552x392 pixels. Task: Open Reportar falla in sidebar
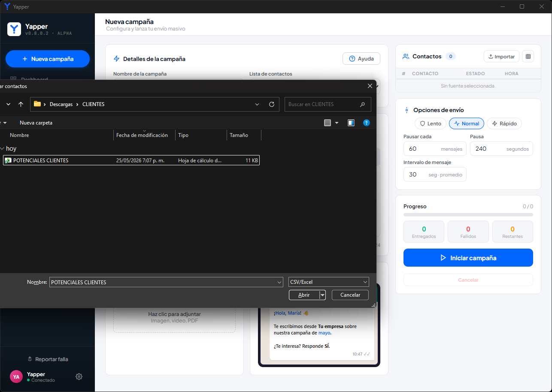coord(48,359)
